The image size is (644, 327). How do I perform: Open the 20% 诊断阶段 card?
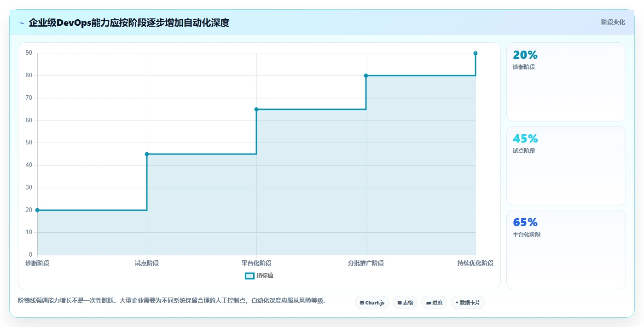pyautogui.click(x=566, y=82)
